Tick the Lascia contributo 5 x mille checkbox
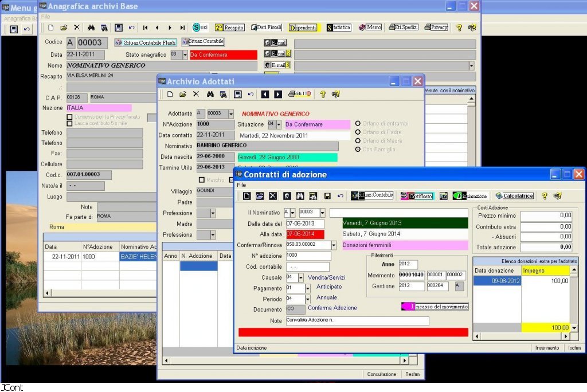Screen dimensions: 587x392 pyautogui.click(x=69, y=123)
